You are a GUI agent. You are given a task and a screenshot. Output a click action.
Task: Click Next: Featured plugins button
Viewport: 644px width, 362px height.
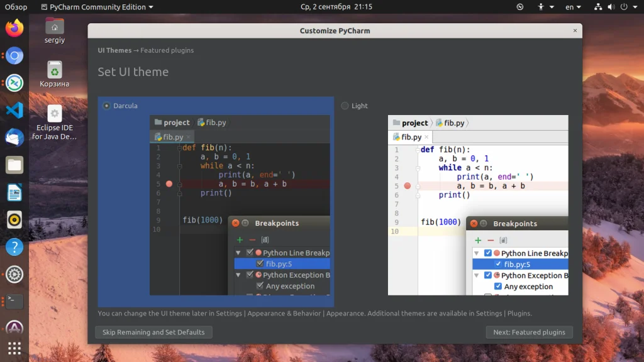click(x=529, y=332)
